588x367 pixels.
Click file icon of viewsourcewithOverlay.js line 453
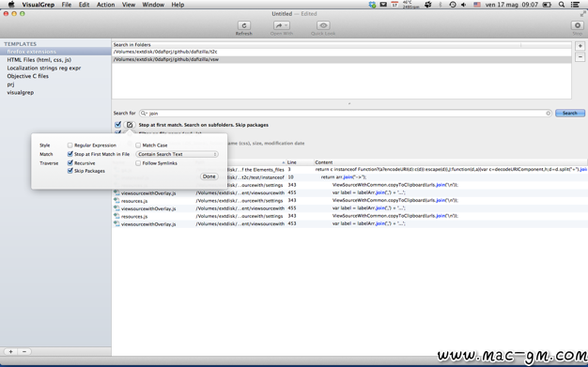tap(116, 223)
